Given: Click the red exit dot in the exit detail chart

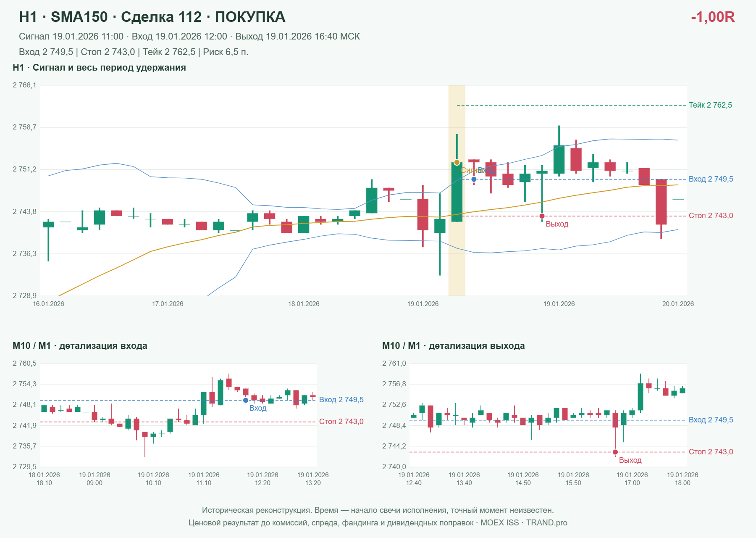Looking at the screenshot, I should point(615,452).
